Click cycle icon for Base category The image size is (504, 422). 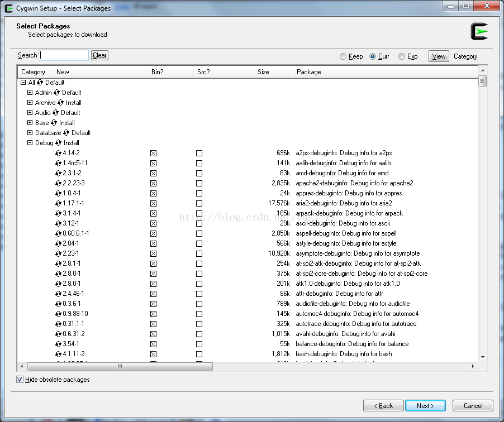click(x=54, y=123)
